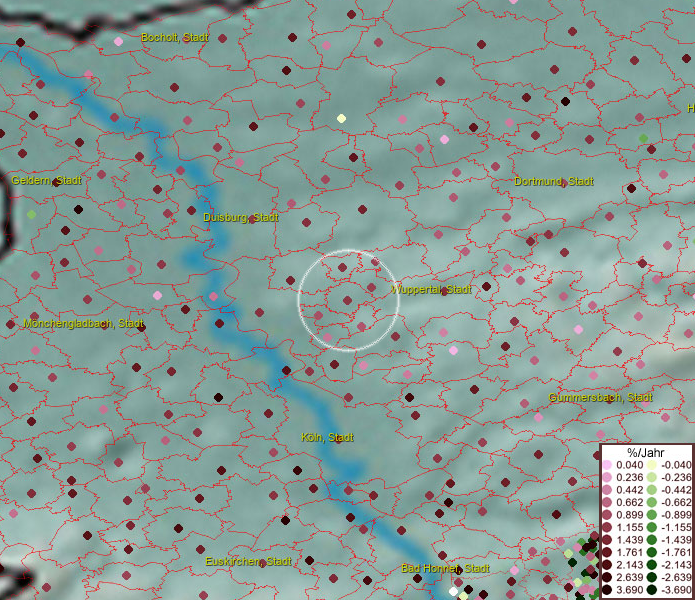Click the 3.690 darkest red legend swatch
Screen dimensions: 695x600
607,590
